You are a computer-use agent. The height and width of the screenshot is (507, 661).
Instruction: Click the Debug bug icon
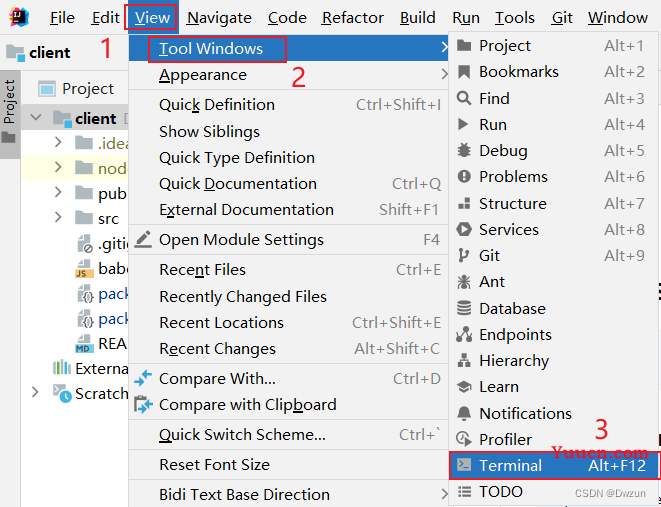[464, 150]
